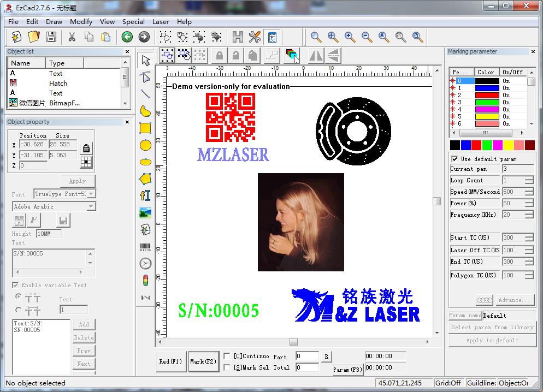Select the Barcode tool
Screen dimensions: 543x392
tap(145, 247)
